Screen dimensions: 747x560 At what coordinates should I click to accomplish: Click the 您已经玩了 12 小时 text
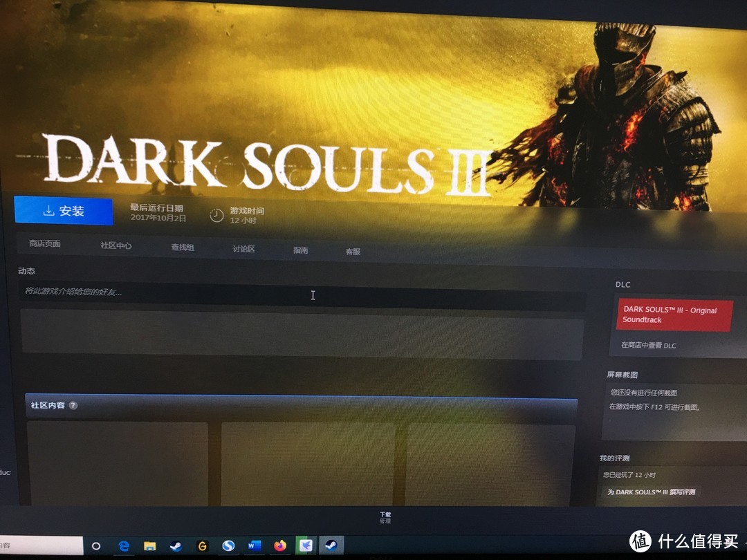pos(629,475)
